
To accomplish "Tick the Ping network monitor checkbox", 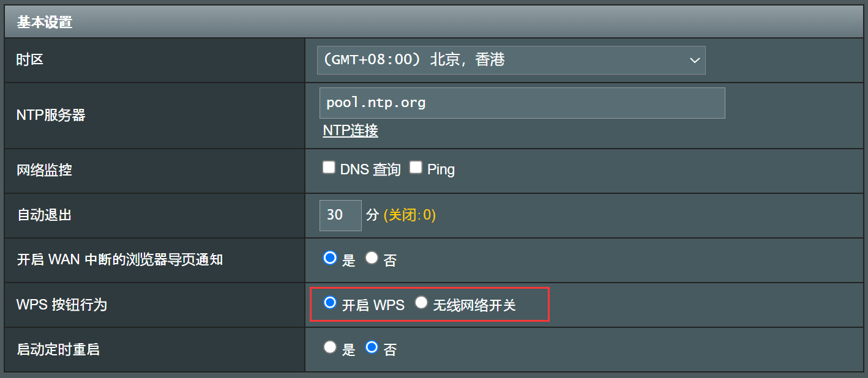I will (416, 168).
